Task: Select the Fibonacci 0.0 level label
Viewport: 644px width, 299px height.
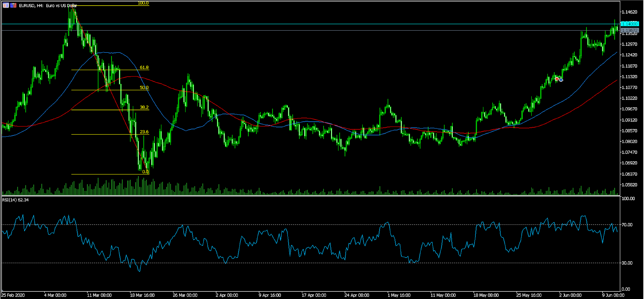Action: [x=145, y=172]
